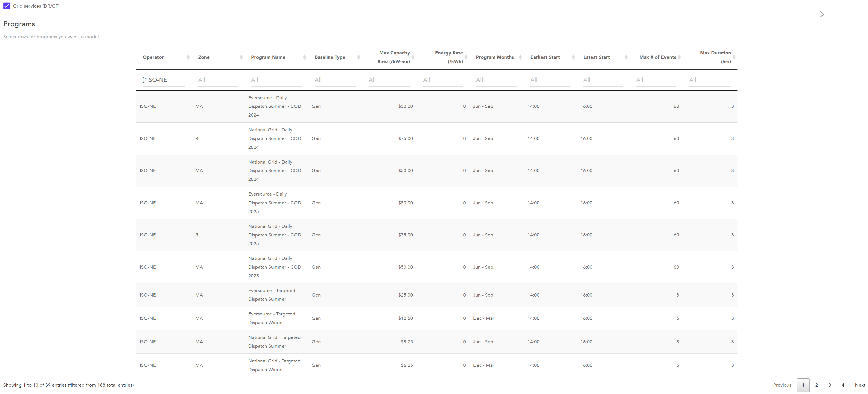The width and height of the screenshot is (868, 394).
Task: Click the Baseline Type column header label
Action: [x=330, y=57]
